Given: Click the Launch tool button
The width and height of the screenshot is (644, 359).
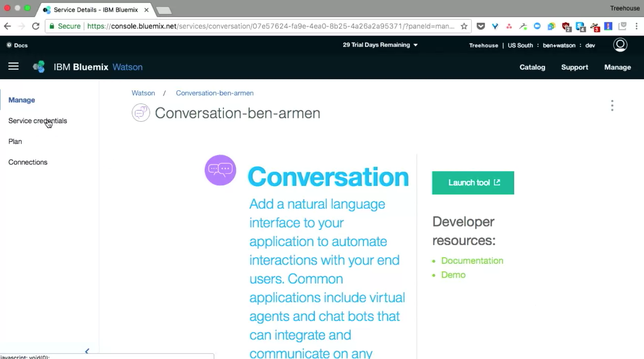Looking at the screenshot, I should 473,183.
